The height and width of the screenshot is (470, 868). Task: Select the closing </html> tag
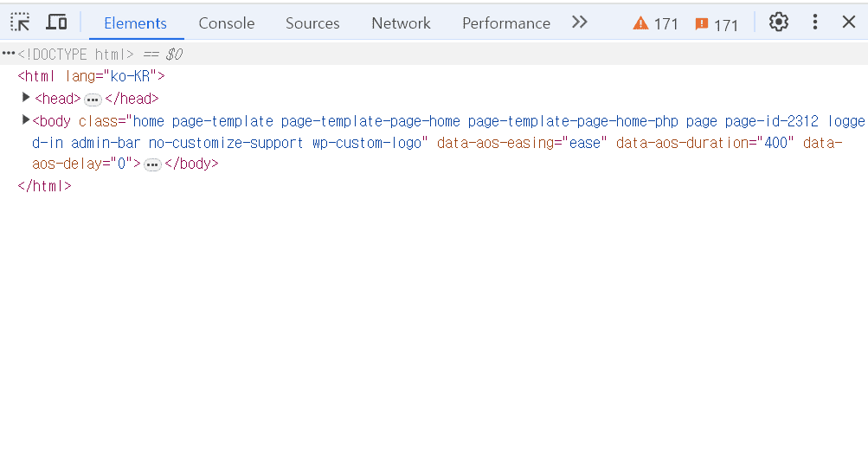click(44, 186)
